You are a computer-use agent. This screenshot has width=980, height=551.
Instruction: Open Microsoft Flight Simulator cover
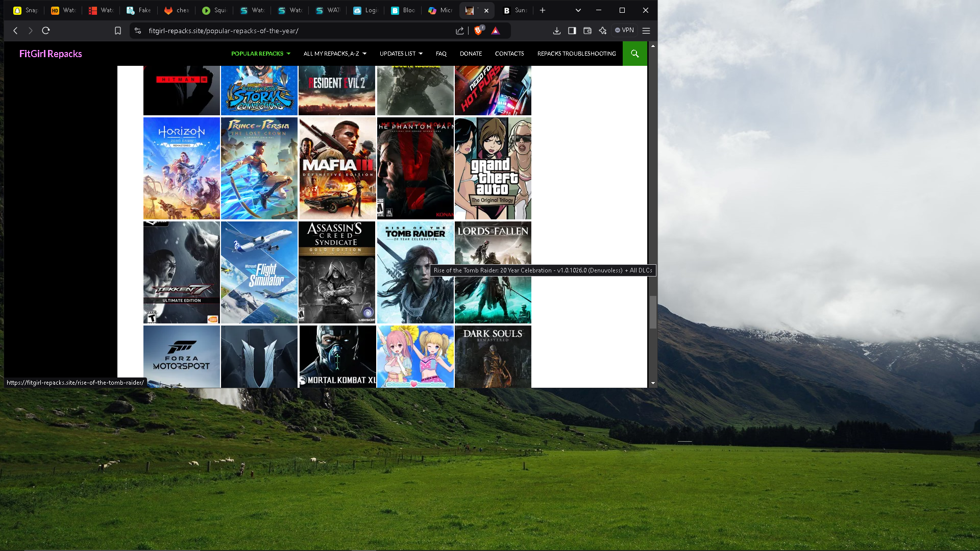(259, 272)
